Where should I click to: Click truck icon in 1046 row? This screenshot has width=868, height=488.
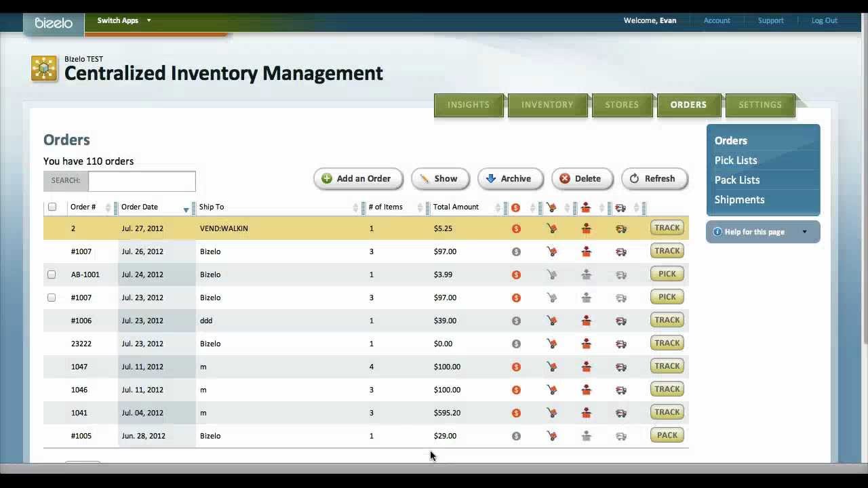point(620,390)
